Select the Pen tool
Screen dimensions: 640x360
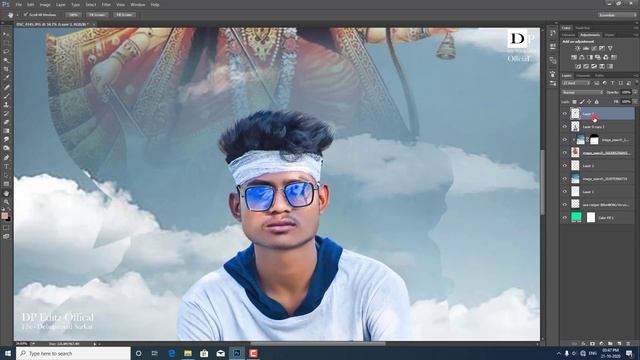coord(6,158)
